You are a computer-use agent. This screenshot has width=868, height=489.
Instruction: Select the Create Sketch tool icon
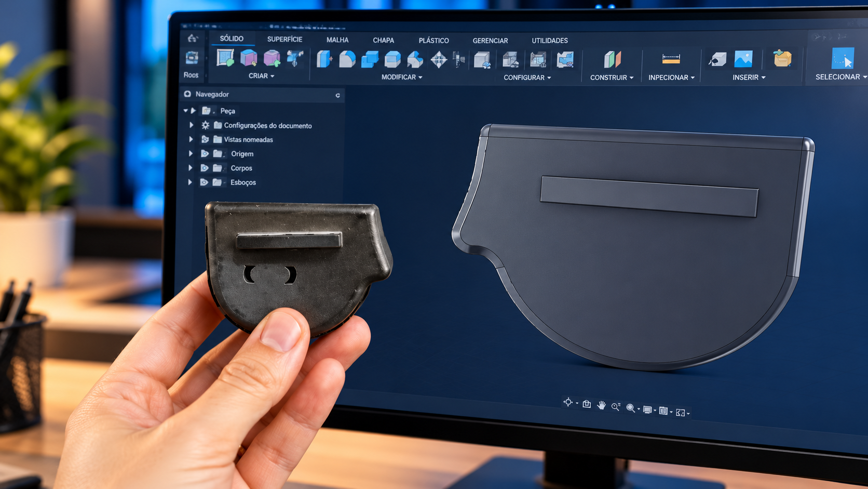tap(225, 58)
